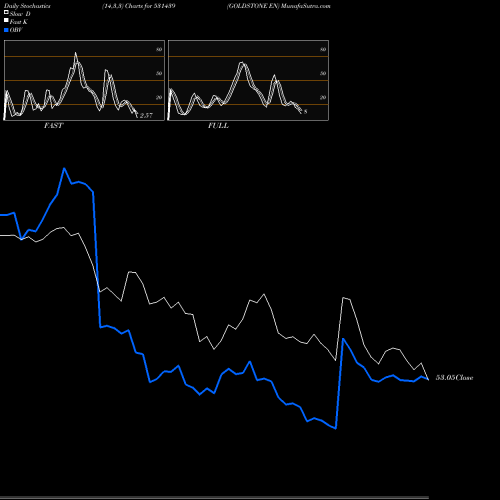Click the 'Daily Stochastics' title text

pos(27,6)
